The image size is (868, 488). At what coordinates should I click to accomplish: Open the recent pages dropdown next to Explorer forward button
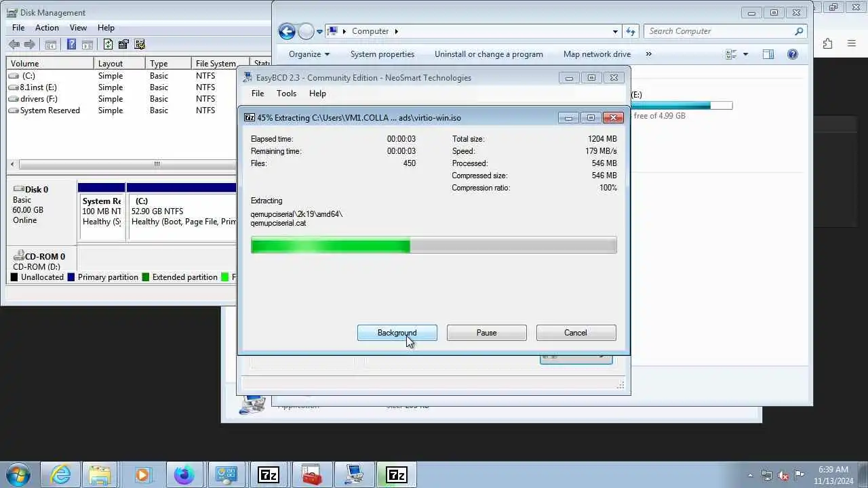(319, 32)
